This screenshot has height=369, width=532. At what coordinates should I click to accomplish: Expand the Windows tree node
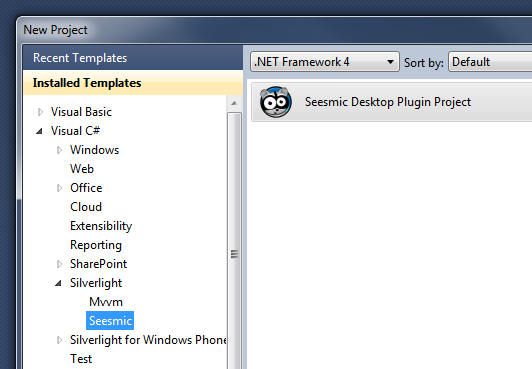59,150
